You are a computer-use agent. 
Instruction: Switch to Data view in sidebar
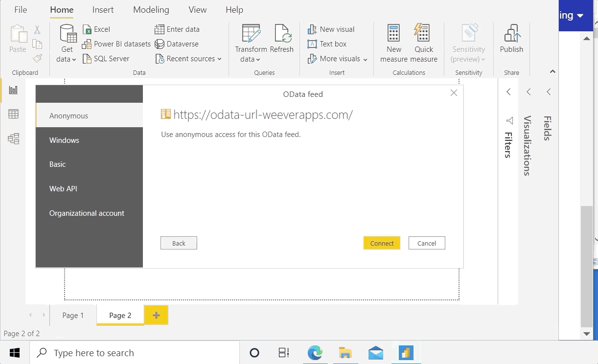point(14,114)
